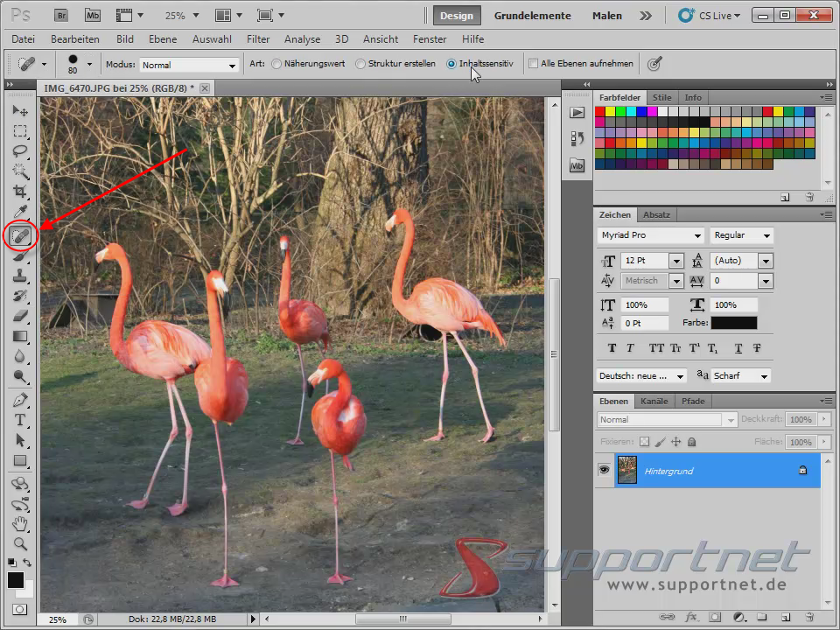Select the Move tool
This screenshot has width=840, height=630.
[20, 110]
